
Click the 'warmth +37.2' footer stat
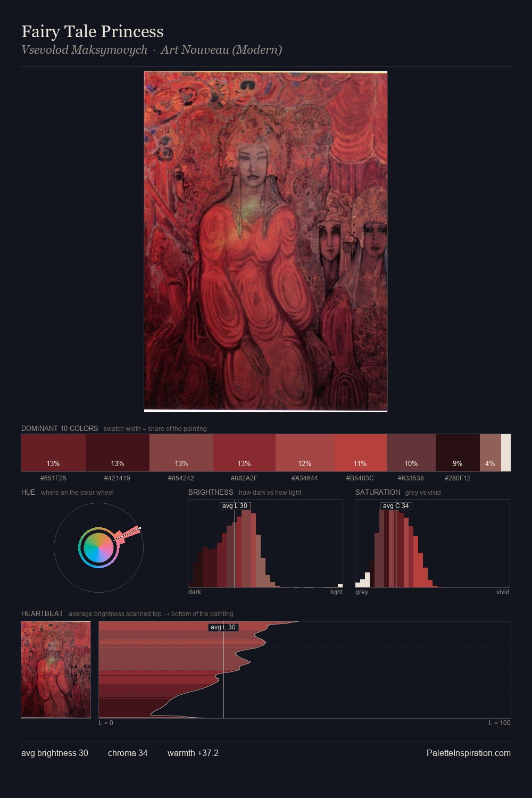click(x=193, y=753)
